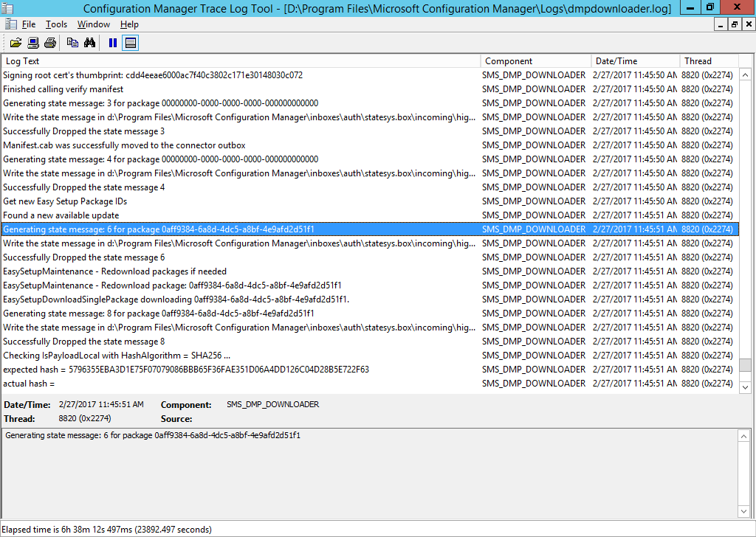Click the Print toolbar icon
Viewport: 756px width, 537px height.
pyautogui.click(x=50, y=43)
